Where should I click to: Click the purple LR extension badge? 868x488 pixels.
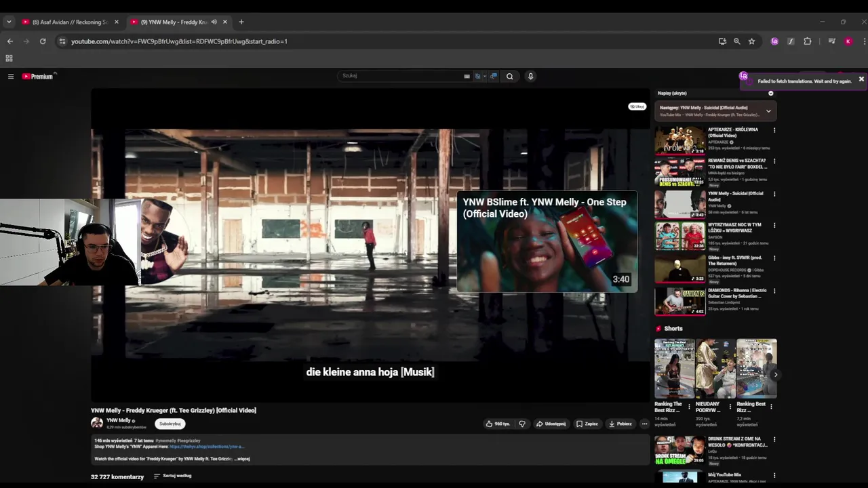774,41
